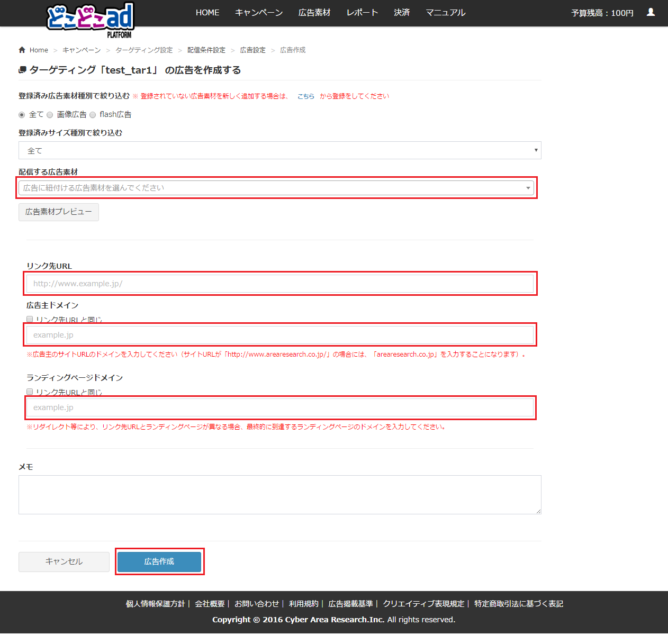This screenshot has width=668, height=644.
Task: Click the 広告素材プレビュー button
Action: pos(59,212)
